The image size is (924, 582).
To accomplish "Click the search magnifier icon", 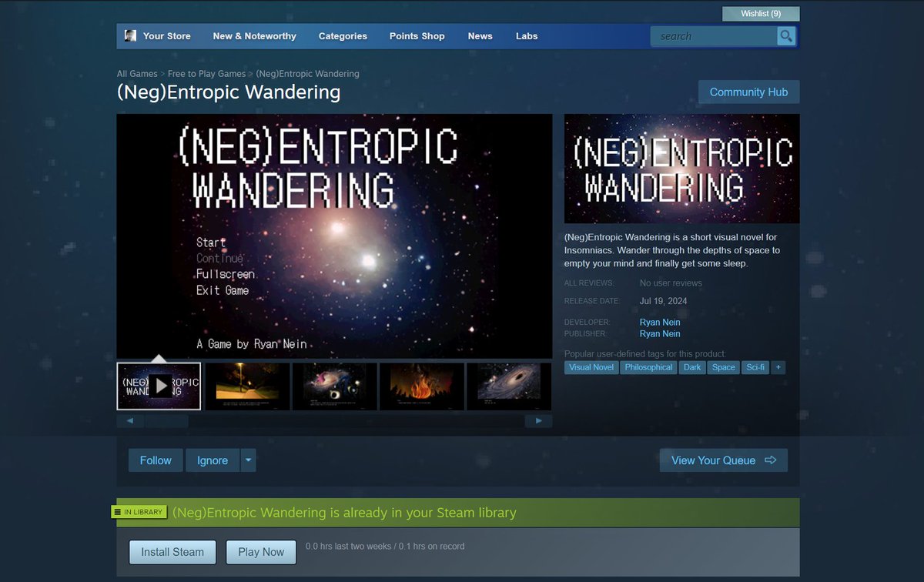I will [785, 36].
